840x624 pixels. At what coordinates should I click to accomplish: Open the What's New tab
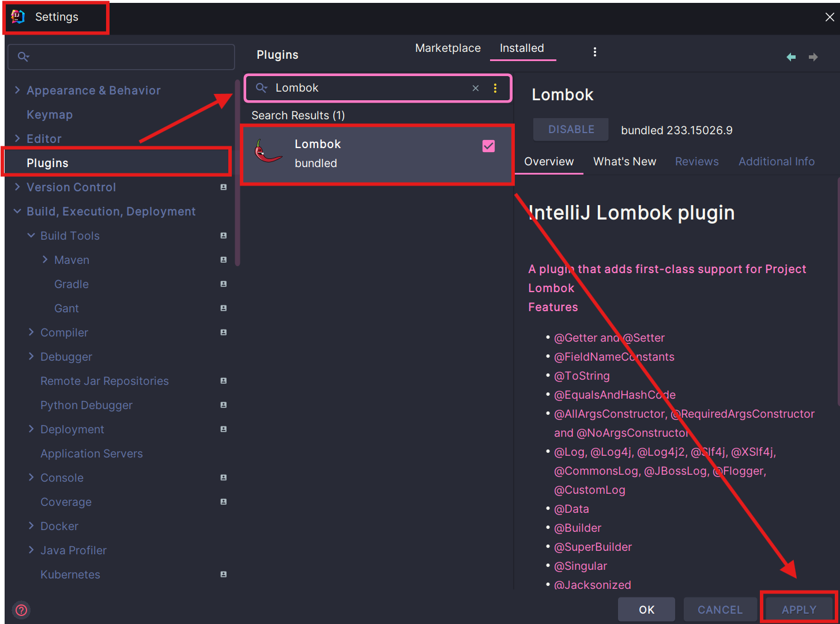click(625, 162)
